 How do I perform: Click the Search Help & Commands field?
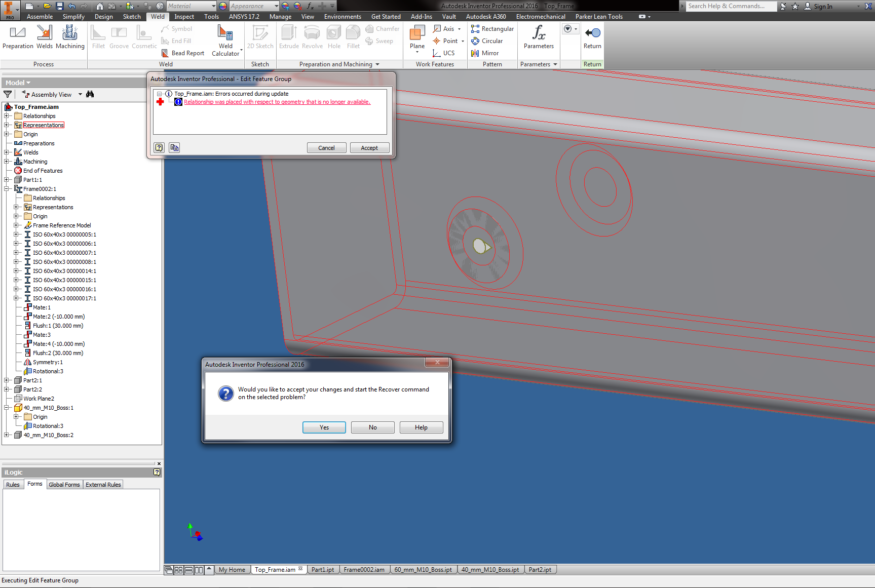(730, 6)
